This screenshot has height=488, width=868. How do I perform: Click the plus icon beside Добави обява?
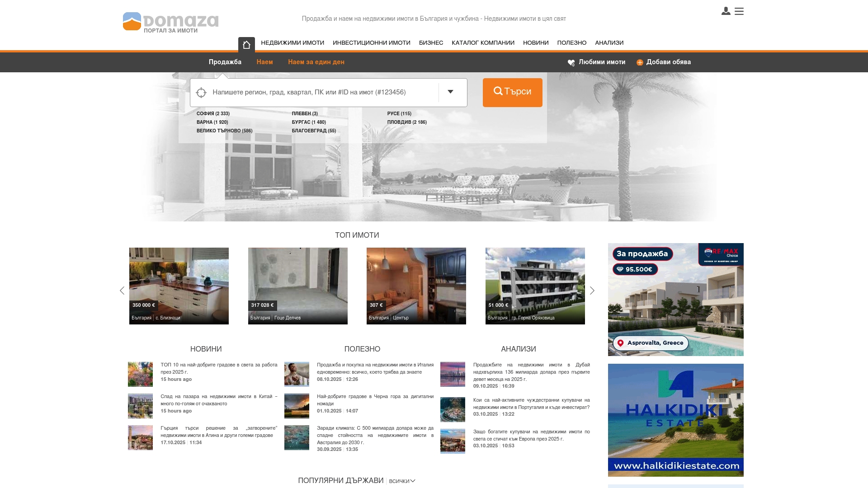[639, 62]
